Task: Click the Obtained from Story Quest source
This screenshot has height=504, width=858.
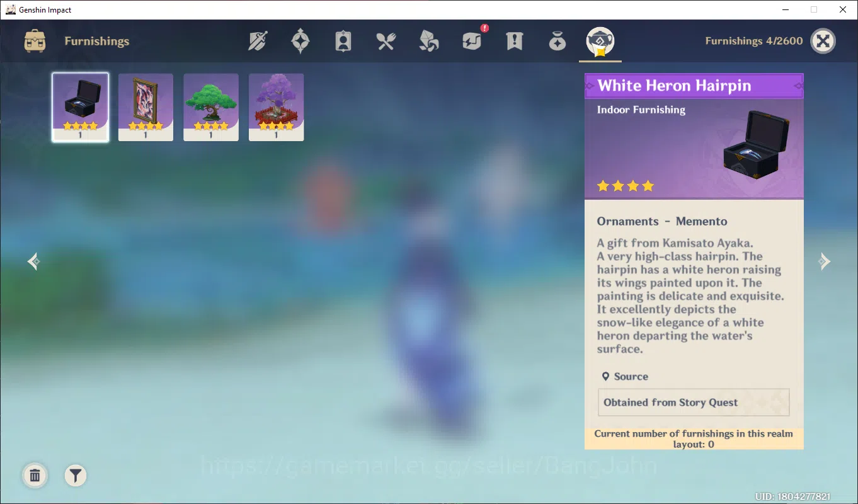Action: [694, 403]
